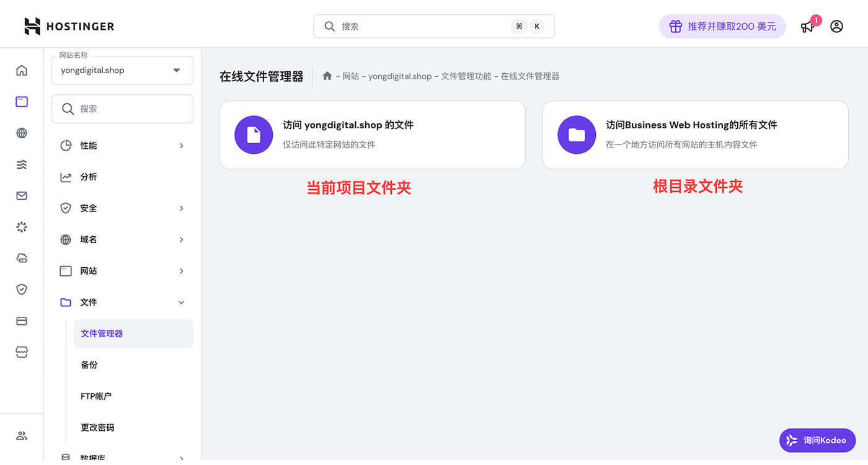Click the 网站 breadcrumb link
The width and height of the screenshot is (868, 465).
(351, 76)
